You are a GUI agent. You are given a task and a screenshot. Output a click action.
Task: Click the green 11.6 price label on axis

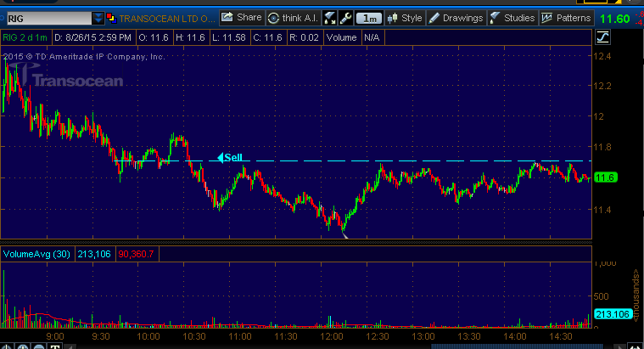pos(605,177)
